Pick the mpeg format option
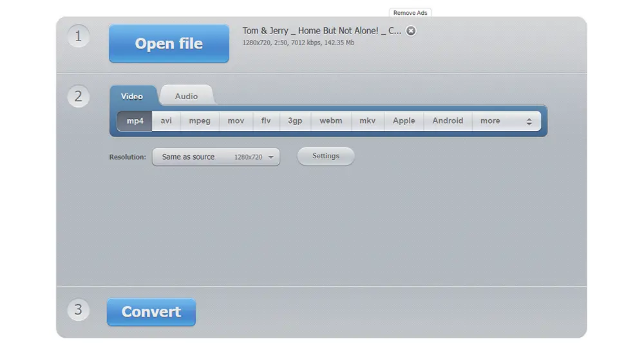The width and height of the screenshot is (644, 348). click(200, 121)
